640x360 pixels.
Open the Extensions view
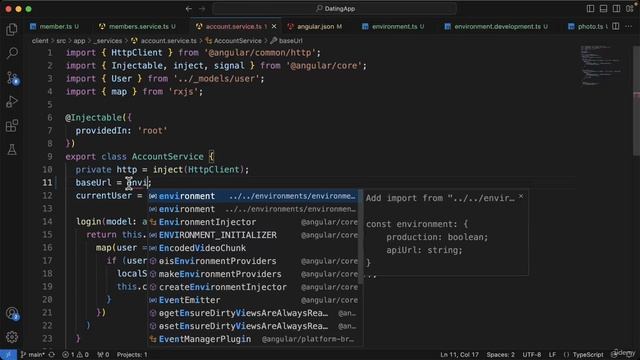tap(12, 126)
